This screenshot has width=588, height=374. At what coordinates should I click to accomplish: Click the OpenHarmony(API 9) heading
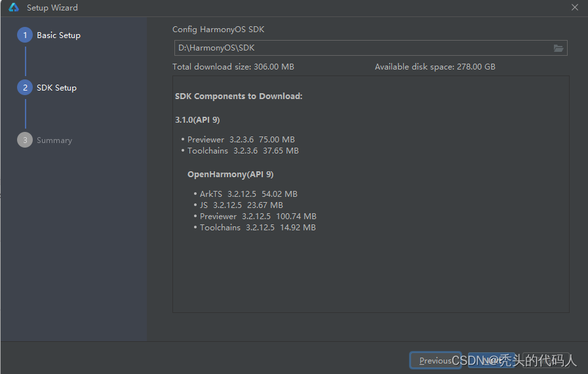(230, 175)
